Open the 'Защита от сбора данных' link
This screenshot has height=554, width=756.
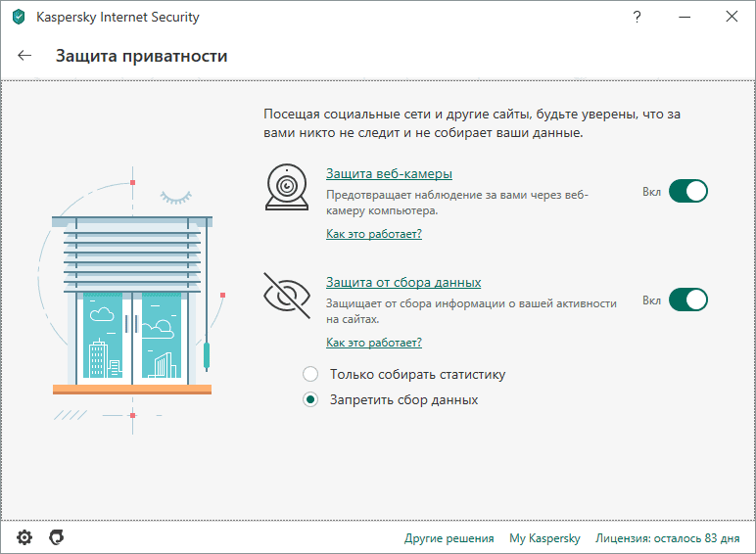[x=403, y=282]
